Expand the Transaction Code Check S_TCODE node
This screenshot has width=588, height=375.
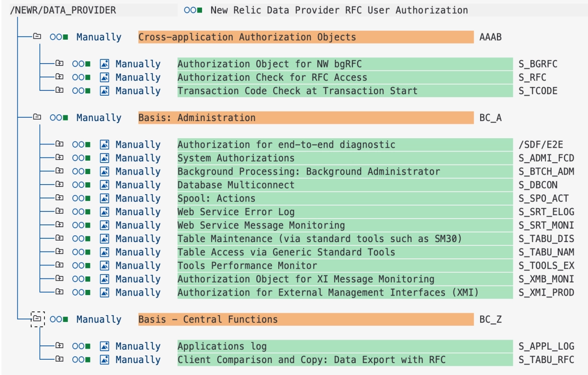pyautogui.click(x=59, y=90)
